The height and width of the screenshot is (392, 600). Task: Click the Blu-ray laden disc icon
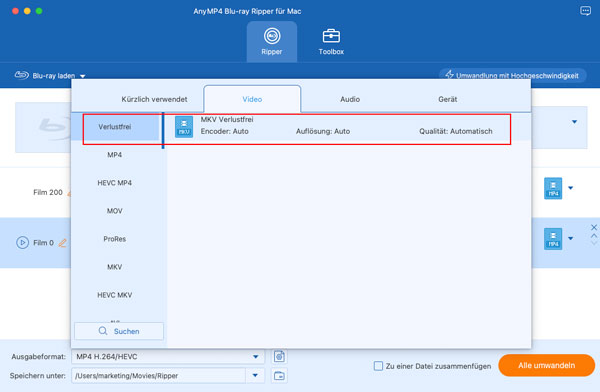tap(21, 75)
